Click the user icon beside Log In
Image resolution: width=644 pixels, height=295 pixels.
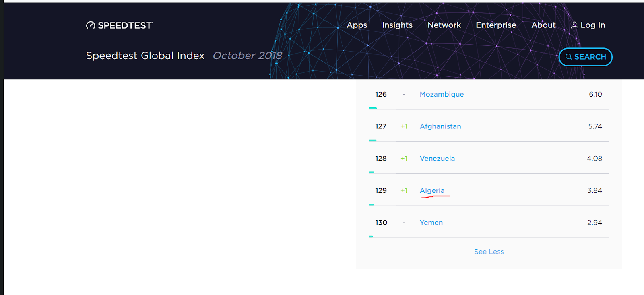[574, 25]
